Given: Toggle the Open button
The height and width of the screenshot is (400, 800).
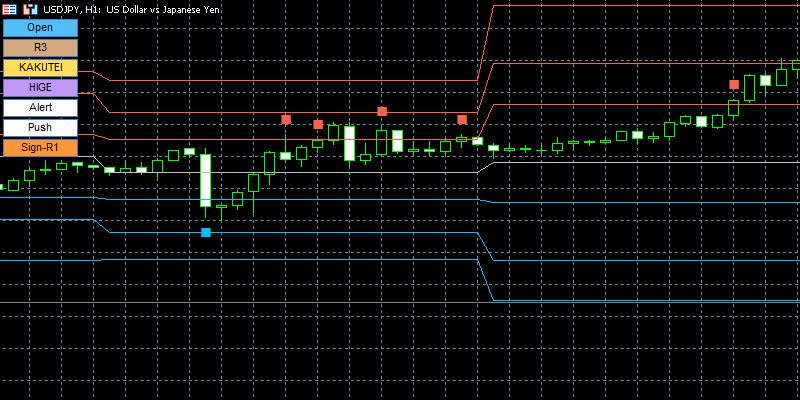Looking at the screenshot, I should click(x=40, y=28).
